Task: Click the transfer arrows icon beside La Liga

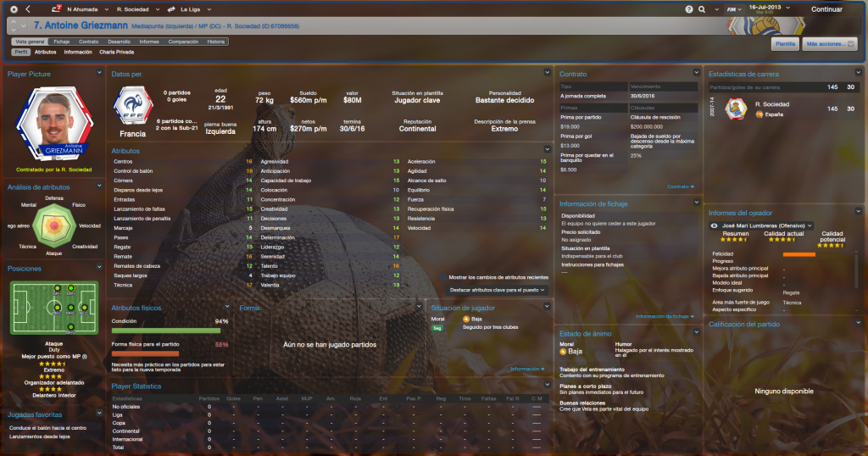Action: [x=172, y=8]
